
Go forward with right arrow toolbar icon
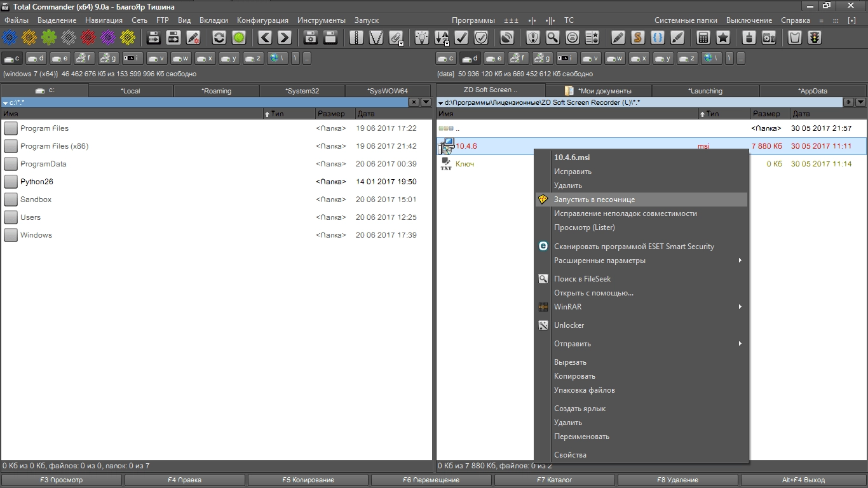point(285,37)
